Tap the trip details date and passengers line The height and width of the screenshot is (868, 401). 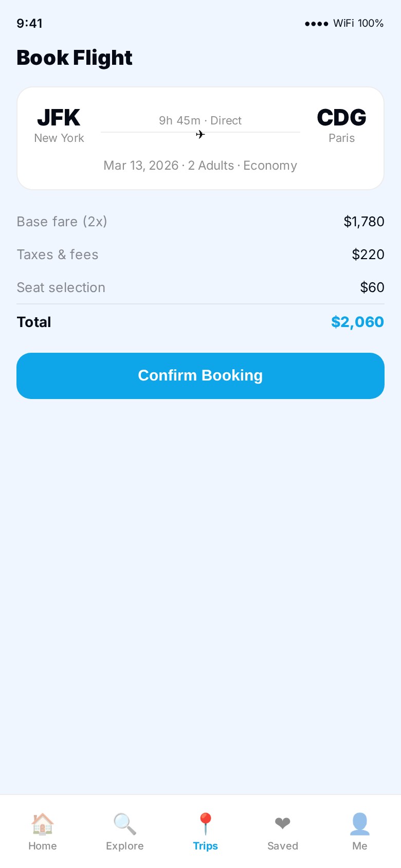coord(200,166)
